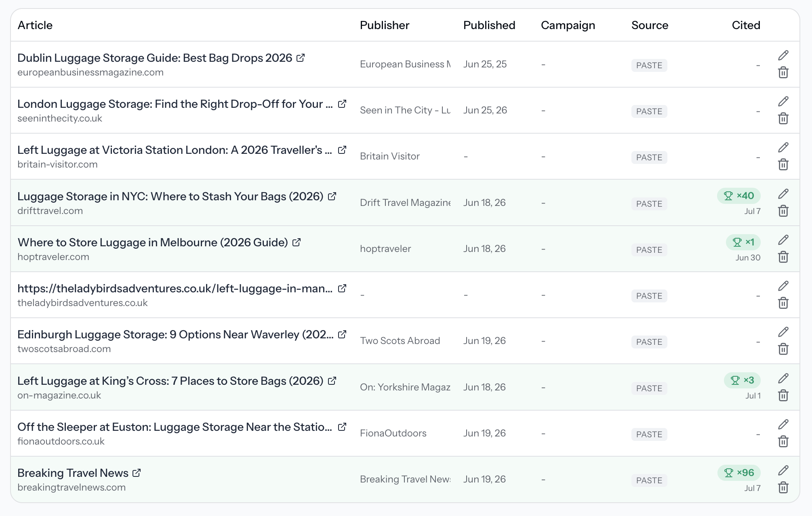Delete the Britain Visitor article row
Viewport: 812px width, 516px height.
(x=783, y=165)
